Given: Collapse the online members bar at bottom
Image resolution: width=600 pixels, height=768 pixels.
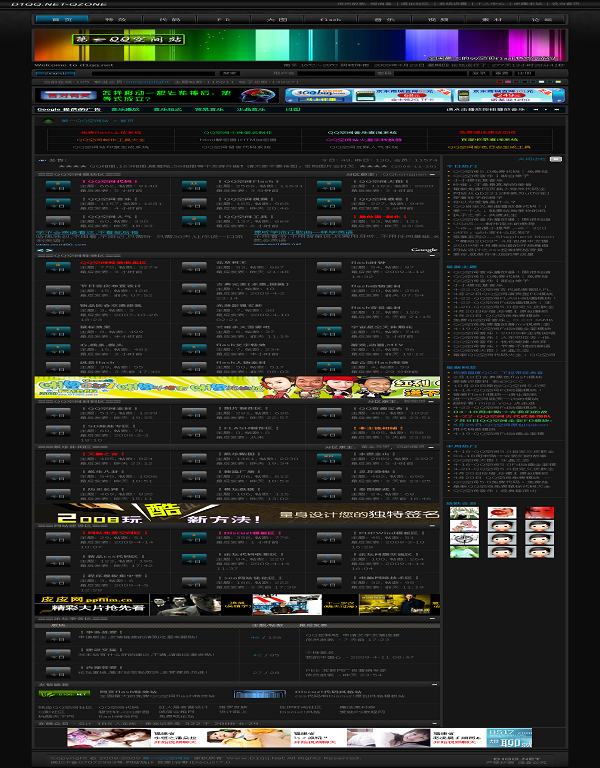Looking at the screenshot, I should tap(433, 723).
